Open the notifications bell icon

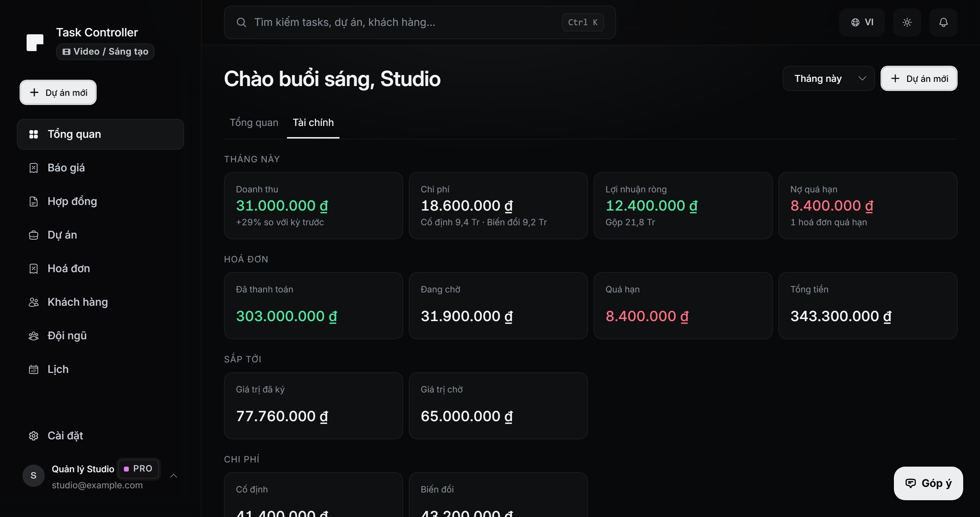(x=943, y=22)
